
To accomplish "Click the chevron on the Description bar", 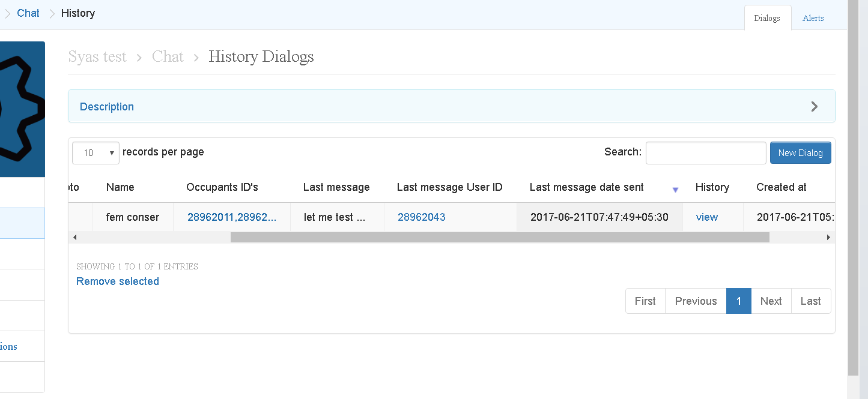I will [x=815, y=106].
